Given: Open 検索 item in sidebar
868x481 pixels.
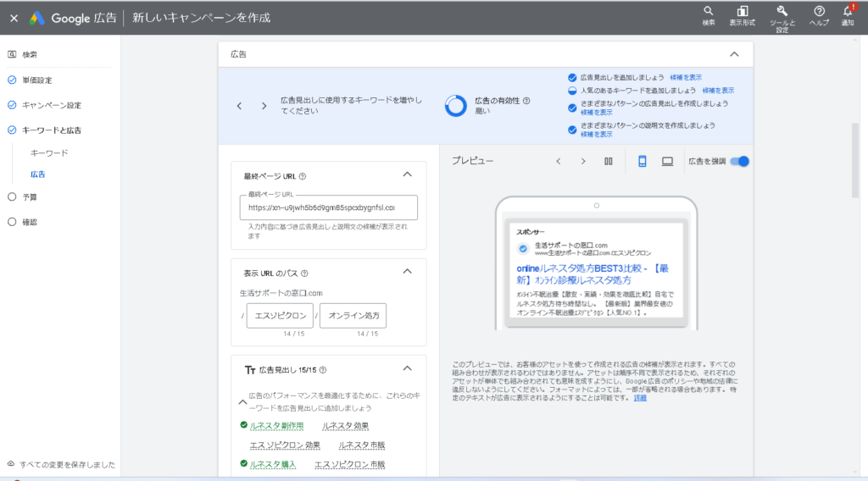Looking at the screenshot, I should click(30, 54).
